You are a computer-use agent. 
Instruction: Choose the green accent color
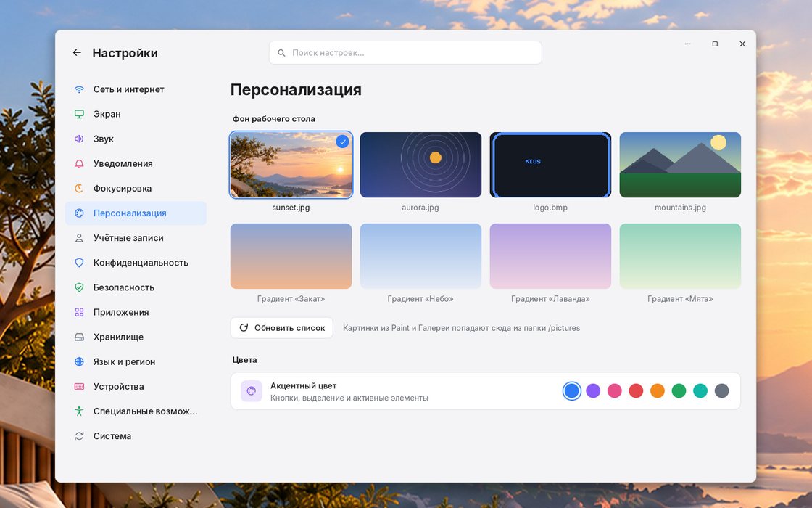[x=679, y=391]
